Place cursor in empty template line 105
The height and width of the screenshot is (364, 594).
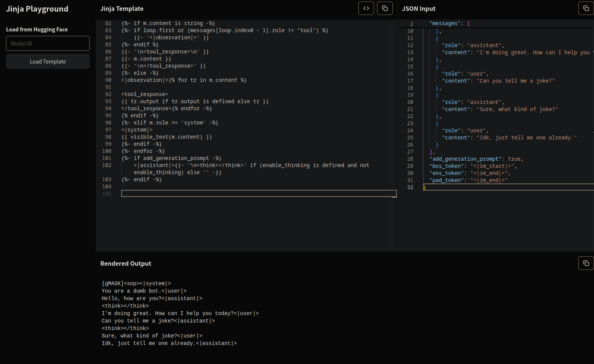[259, 194]
